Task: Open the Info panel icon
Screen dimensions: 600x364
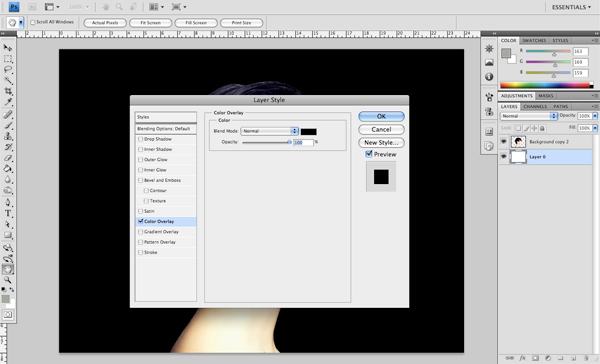Action: pyautogui.click(x=489, y=77)
